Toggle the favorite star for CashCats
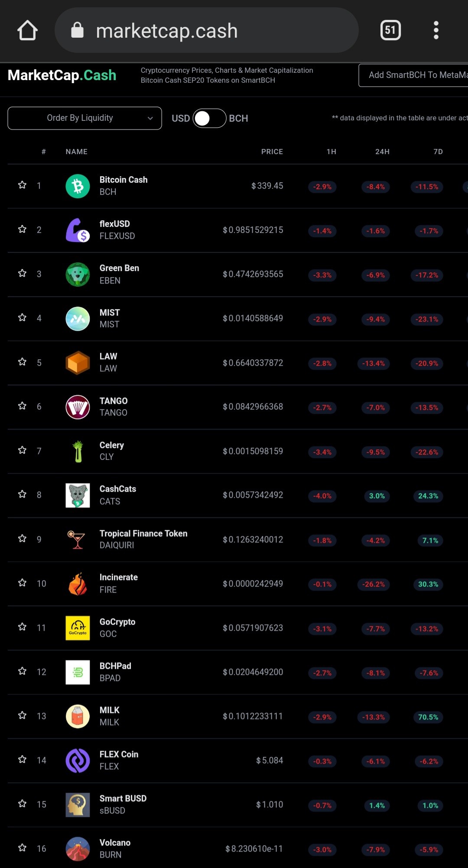This screenshot has width=468, height=868. coord(22,494)
